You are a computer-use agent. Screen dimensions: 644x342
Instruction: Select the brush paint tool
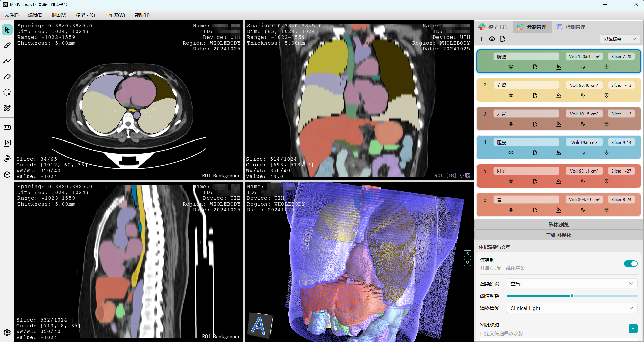point(7,45)
